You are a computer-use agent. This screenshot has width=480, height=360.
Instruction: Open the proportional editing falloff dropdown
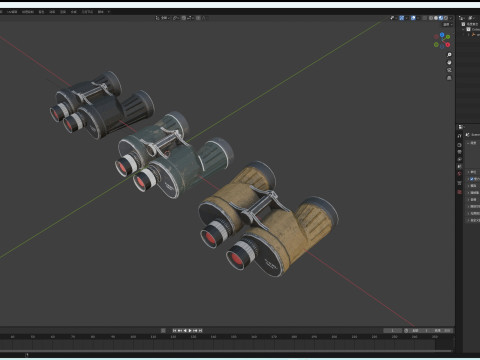[203, 18]
